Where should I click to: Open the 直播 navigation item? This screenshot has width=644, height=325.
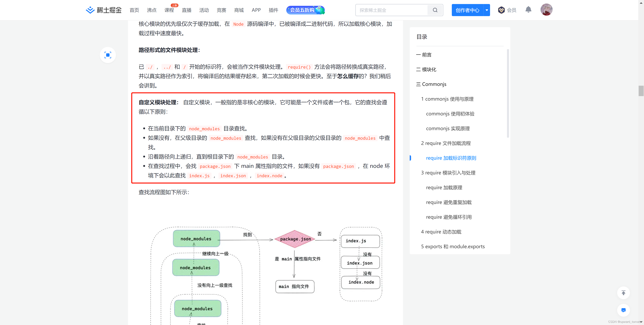point(186,10)
